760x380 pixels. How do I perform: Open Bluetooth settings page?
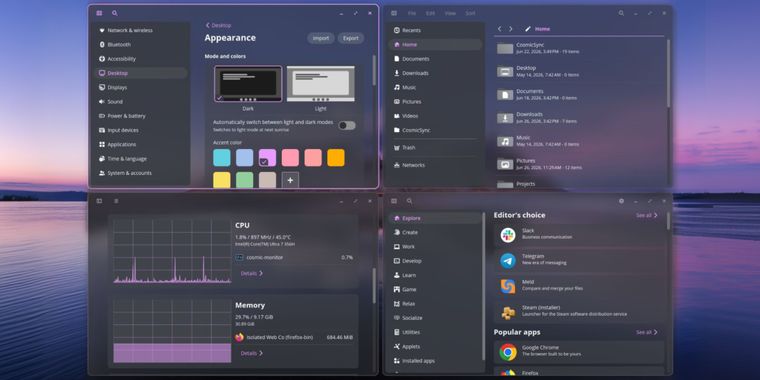(141, 44)
